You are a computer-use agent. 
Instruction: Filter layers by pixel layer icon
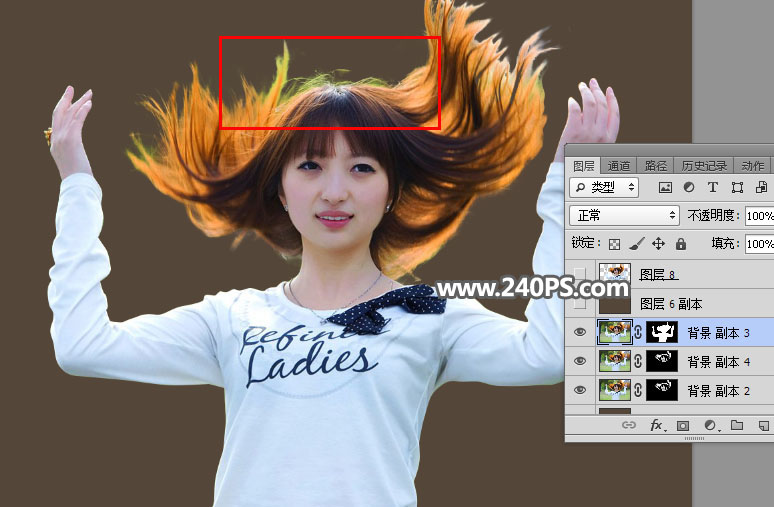(x=665, y=188)
